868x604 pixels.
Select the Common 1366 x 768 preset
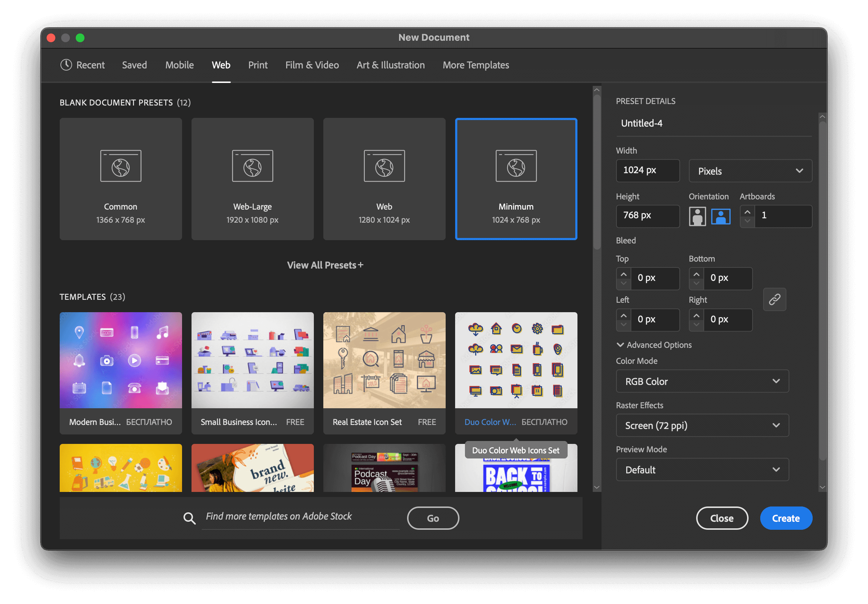pos(121,179)
